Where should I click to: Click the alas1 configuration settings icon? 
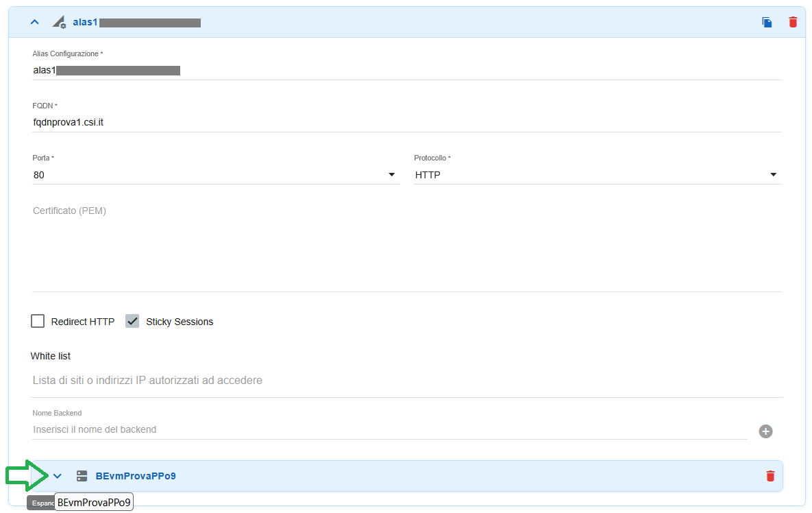coord(59,22)
